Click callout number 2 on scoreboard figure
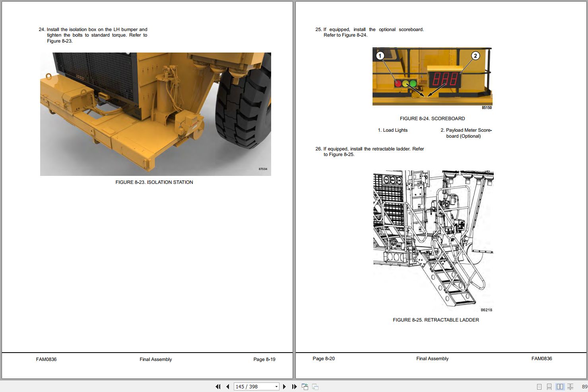 point(475,56)
